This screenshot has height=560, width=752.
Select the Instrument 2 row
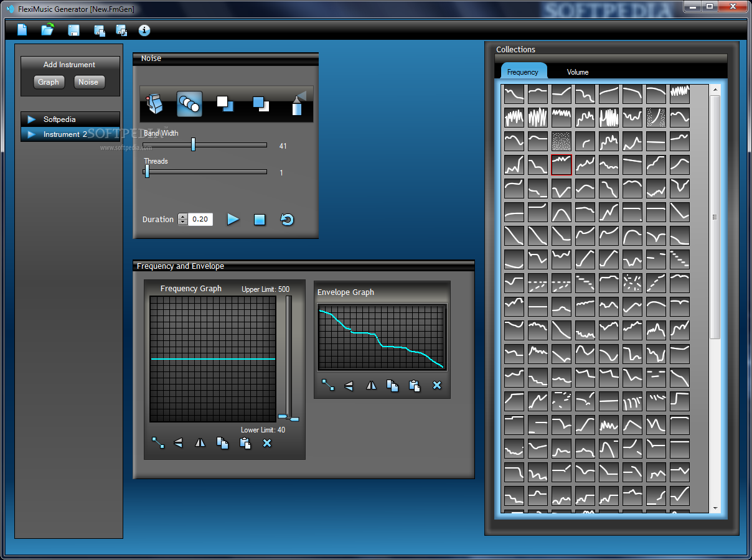click(x=70, y=134)
